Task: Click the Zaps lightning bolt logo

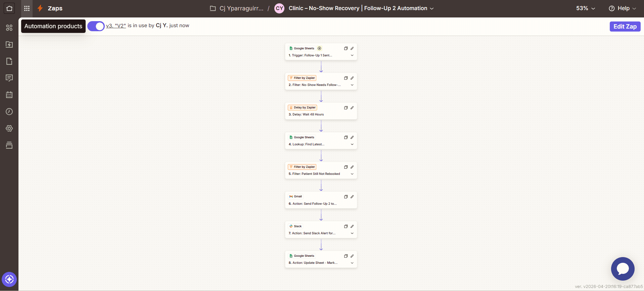Action: pos(40,8)
